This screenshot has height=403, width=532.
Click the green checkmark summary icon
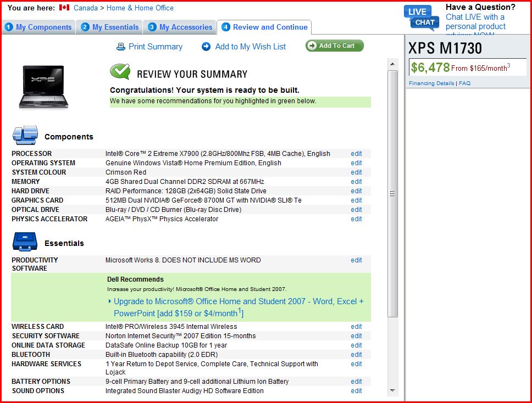120,71
